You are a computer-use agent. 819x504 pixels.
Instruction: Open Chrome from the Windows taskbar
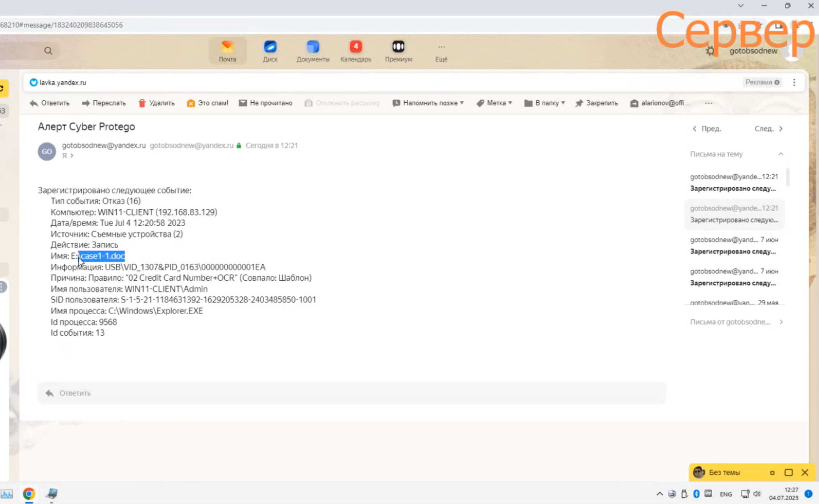(29, 494)
